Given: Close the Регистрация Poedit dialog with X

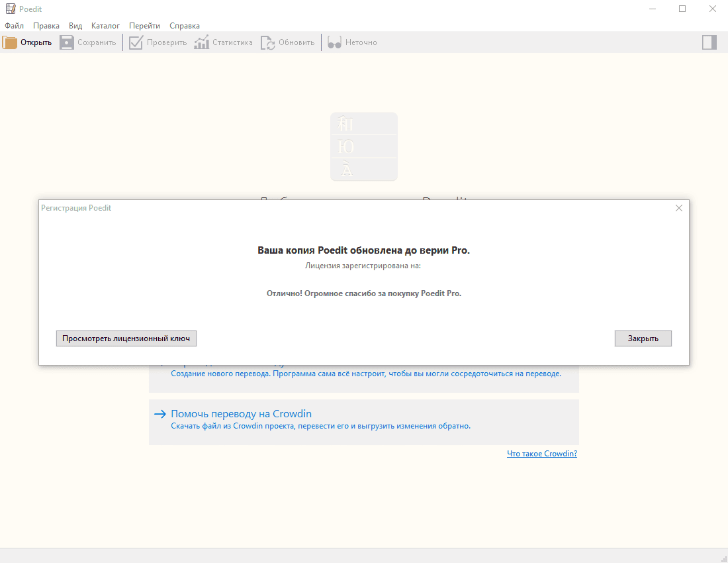Looking at the screenshot, I should pos(678,208).
